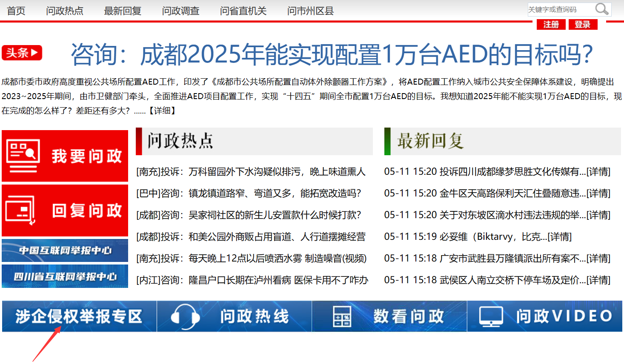
Task: Open 问市州区县 in the navigation bar
Action: pyautogui.click(x=310, y=11)
